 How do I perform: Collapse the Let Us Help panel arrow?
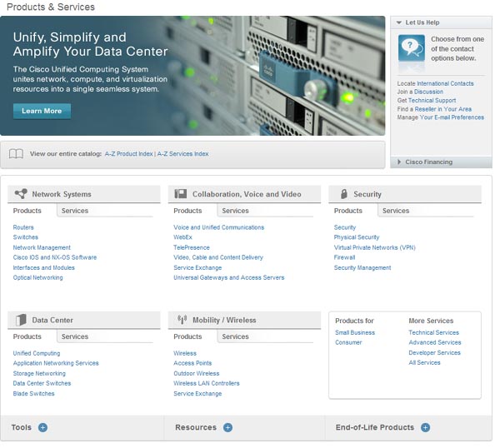[398, 22]
